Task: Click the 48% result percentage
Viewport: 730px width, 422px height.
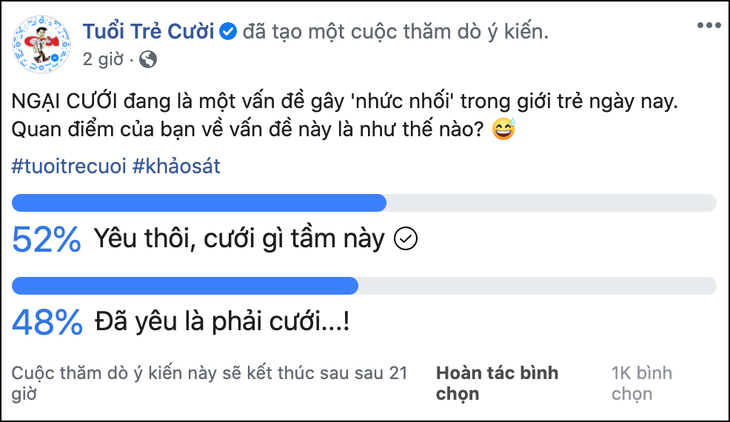Action: pos(46,322)
